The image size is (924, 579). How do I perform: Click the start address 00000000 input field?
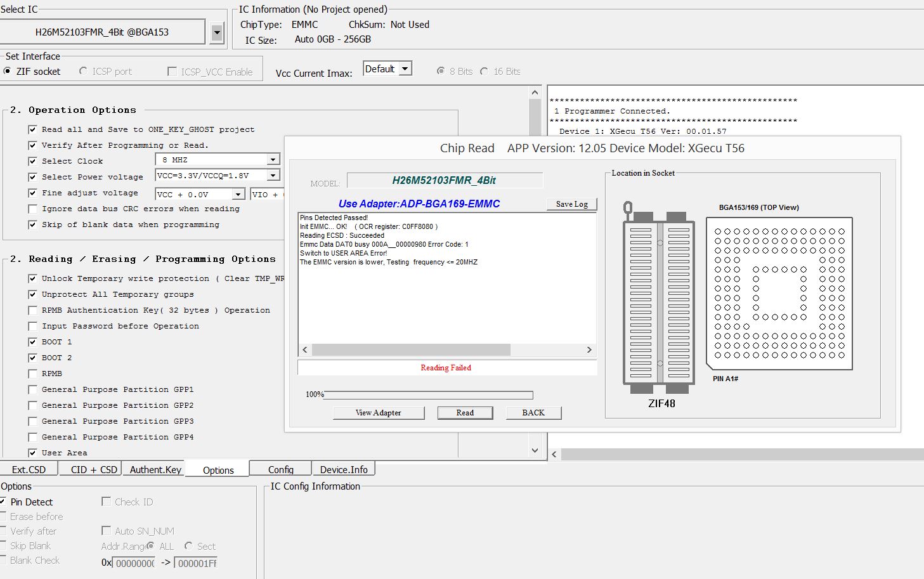(x=134, y=563)
